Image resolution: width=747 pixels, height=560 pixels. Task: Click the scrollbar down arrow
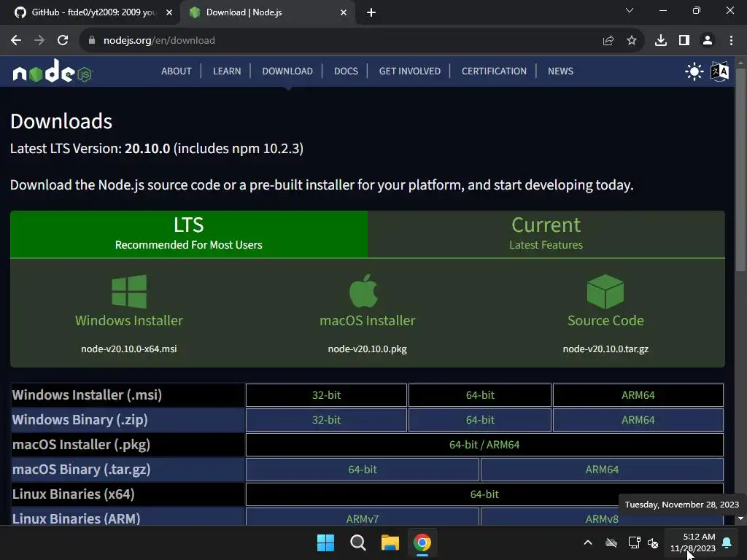coord(740,518)
